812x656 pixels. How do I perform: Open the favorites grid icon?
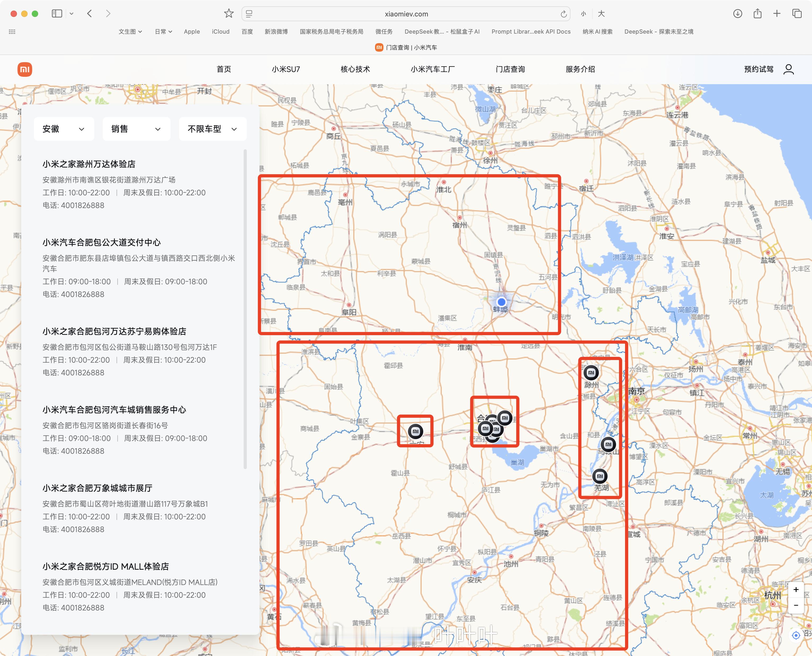12,32
